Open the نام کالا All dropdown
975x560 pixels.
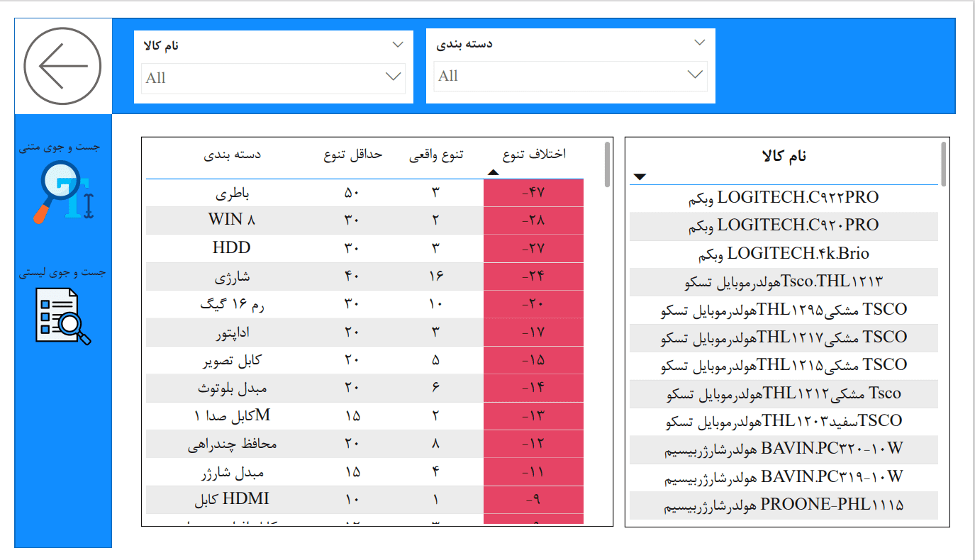(x=273, y=78)
